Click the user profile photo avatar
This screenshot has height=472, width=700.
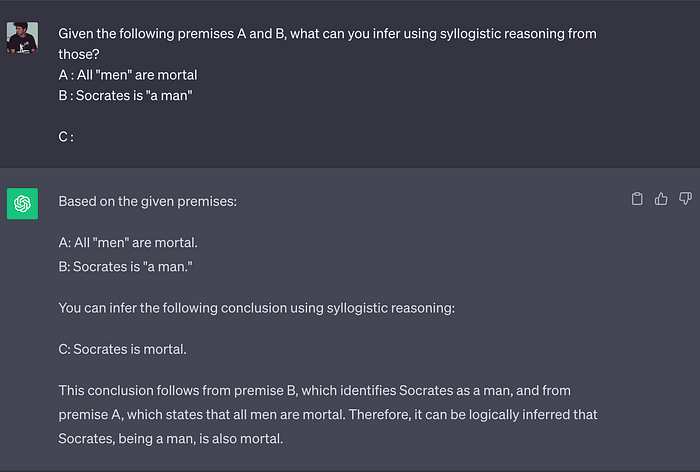coord(22,38)
